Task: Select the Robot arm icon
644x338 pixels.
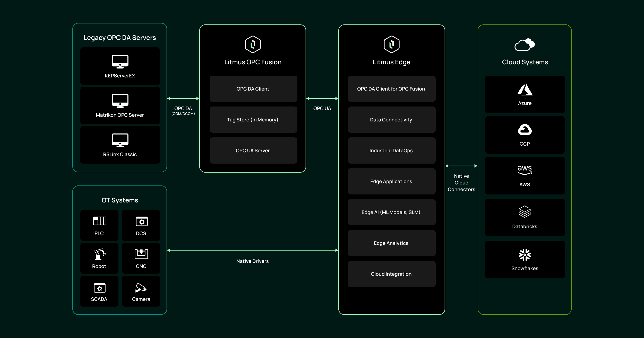Action: (x=100, y=254)
